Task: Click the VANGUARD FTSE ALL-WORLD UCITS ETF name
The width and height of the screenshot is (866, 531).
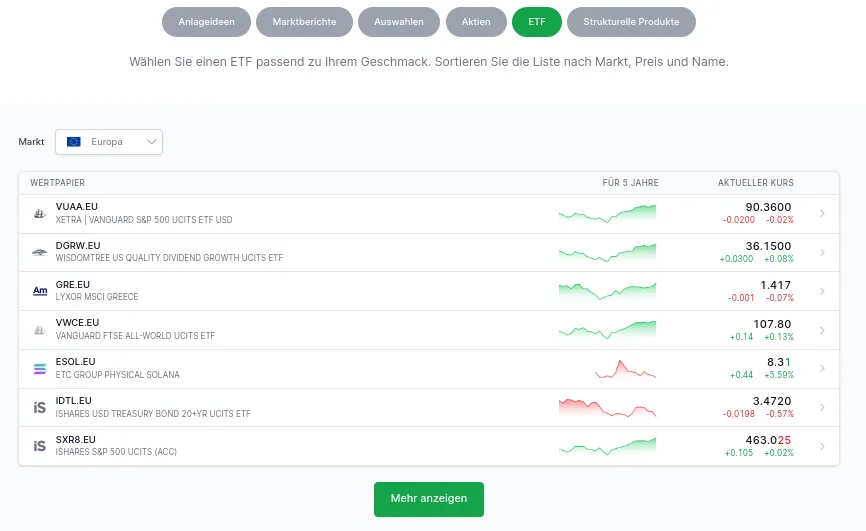Action: (135, 336)
